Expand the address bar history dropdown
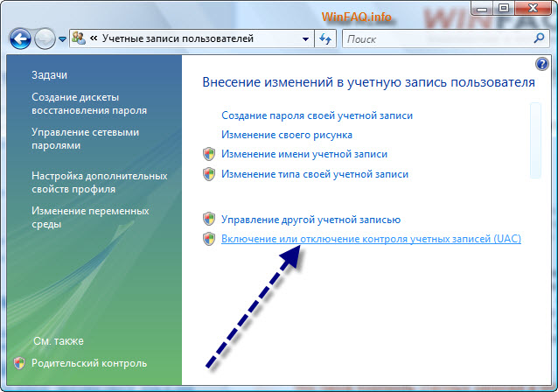This screenshot has height=392, width=558. 305,38
